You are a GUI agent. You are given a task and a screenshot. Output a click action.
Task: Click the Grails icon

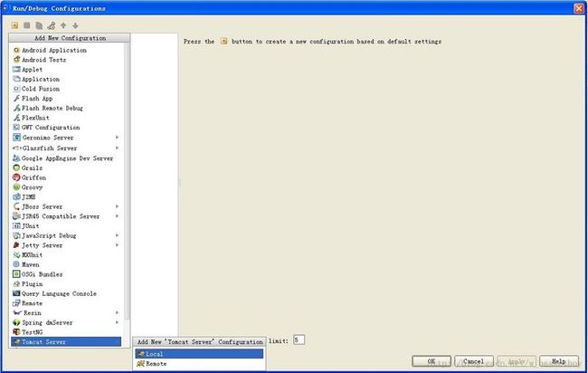(16, 167)
